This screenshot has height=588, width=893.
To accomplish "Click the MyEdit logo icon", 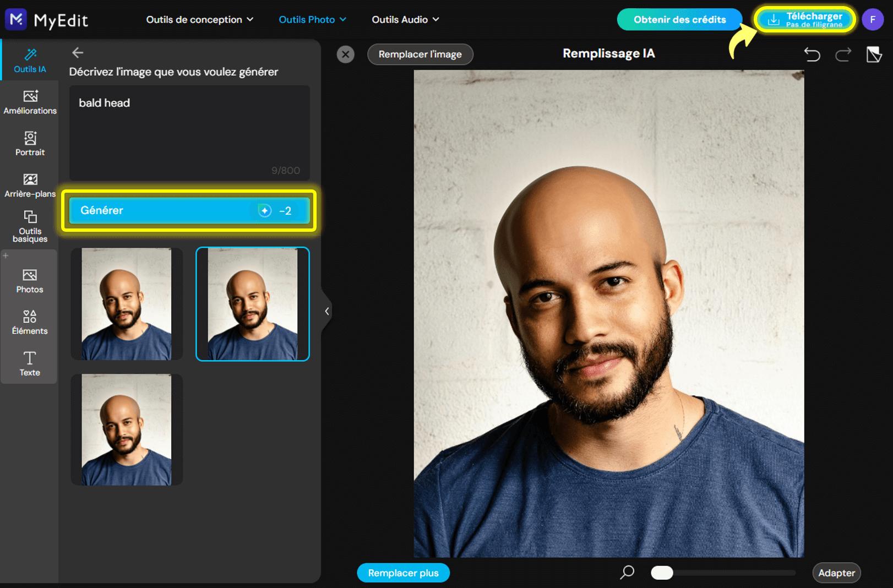I will [16, 19].
